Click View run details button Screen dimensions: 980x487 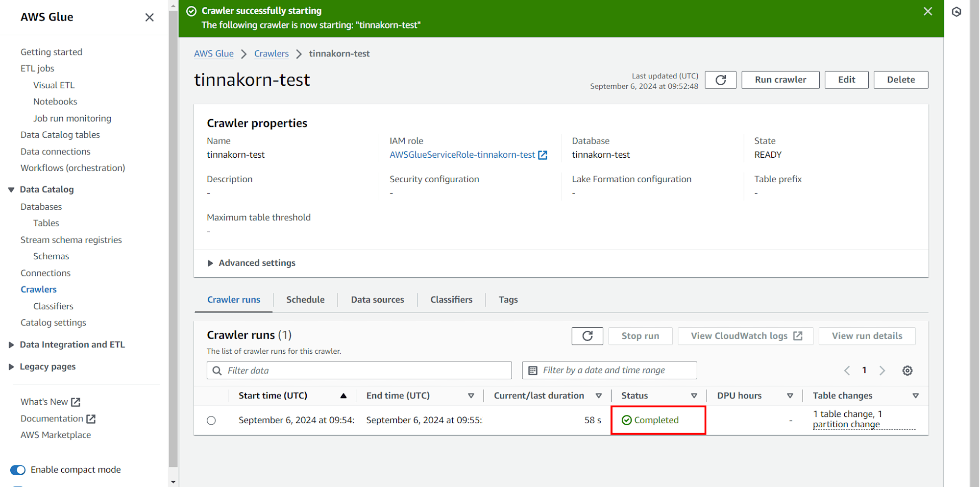click(867, 336)
